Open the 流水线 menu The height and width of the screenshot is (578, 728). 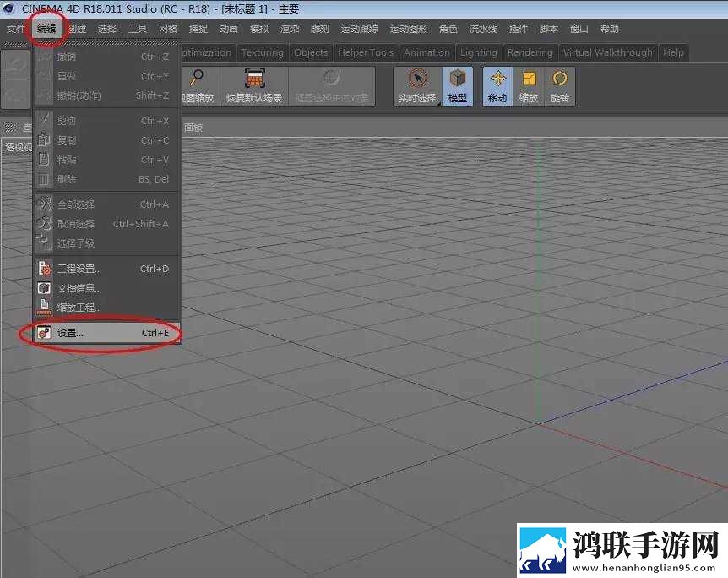pyautogui.click(x=483, y=29)
